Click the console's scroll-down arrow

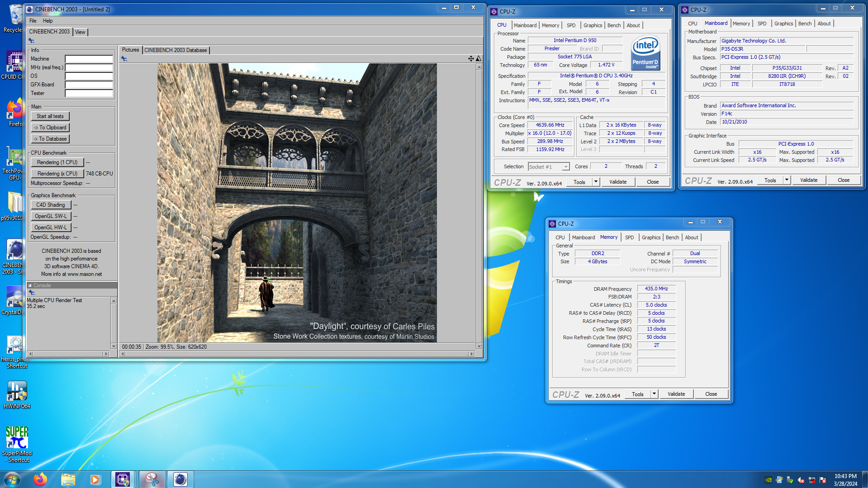pyautogui.click(x=114, y=346)
